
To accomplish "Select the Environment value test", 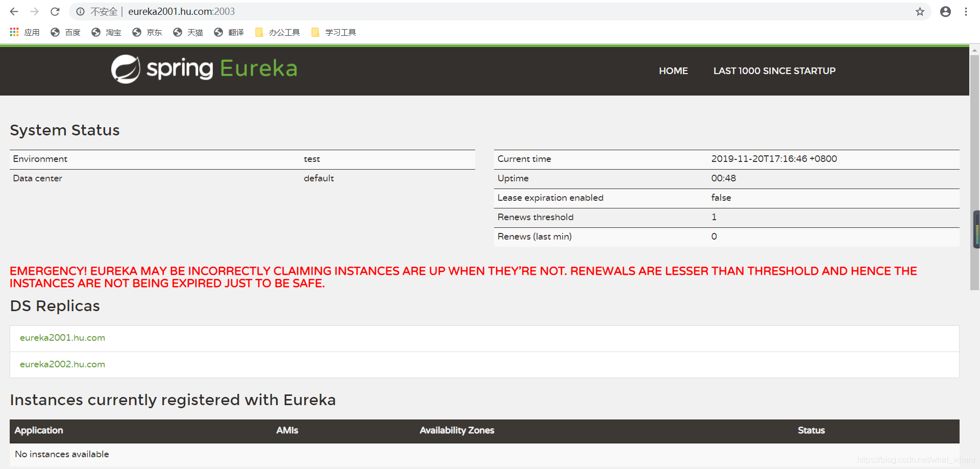I will (312, 159).
